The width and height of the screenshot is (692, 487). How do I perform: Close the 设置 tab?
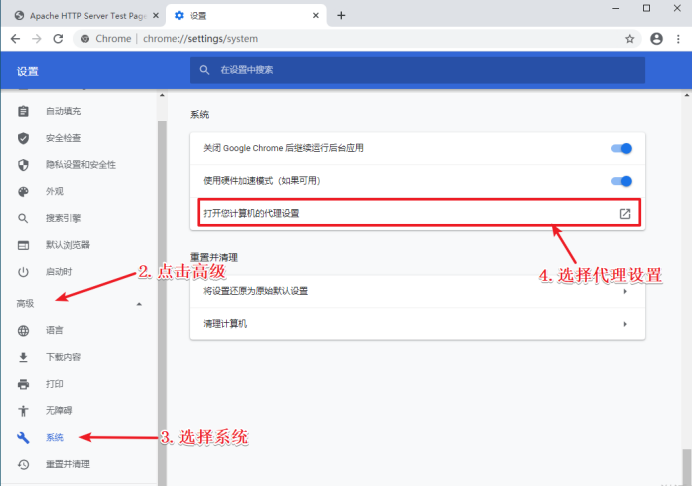click(x=316, y=15)
